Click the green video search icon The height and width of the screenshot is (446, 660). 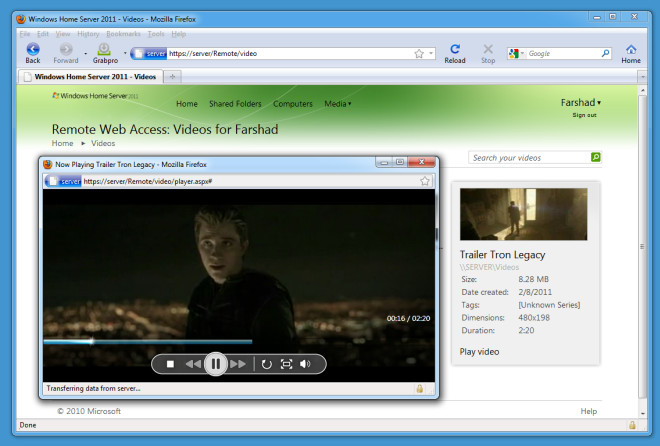(x=596, y=157)
